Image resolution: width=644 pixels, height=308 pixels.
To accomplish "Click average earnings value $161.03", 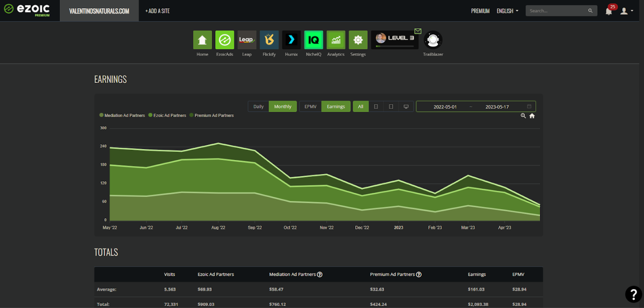I will (477, 289).
